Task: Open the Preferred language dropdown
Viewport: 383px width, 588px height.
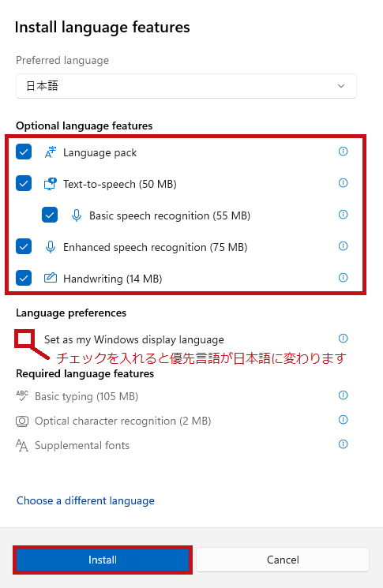Action: [x=186, y=86]
